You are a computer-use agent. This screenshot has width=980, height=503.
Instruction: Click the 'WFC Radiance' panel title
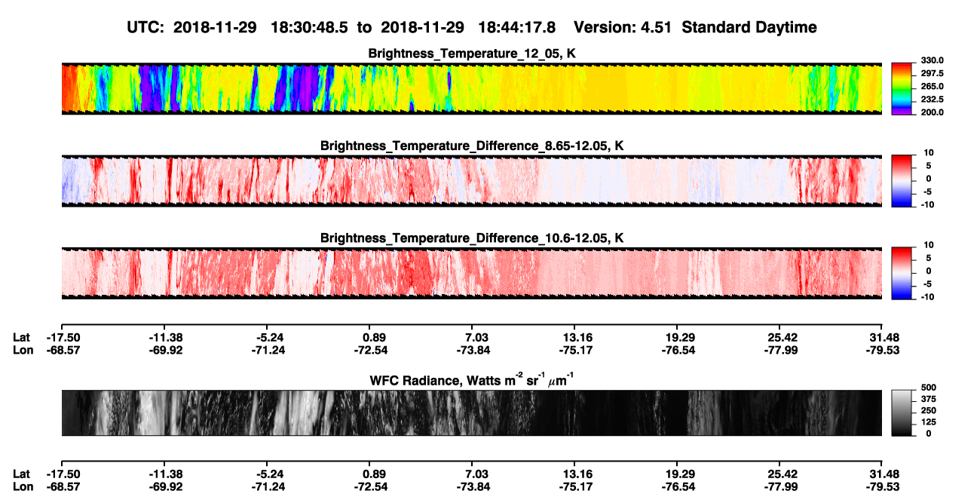(473, 379)
